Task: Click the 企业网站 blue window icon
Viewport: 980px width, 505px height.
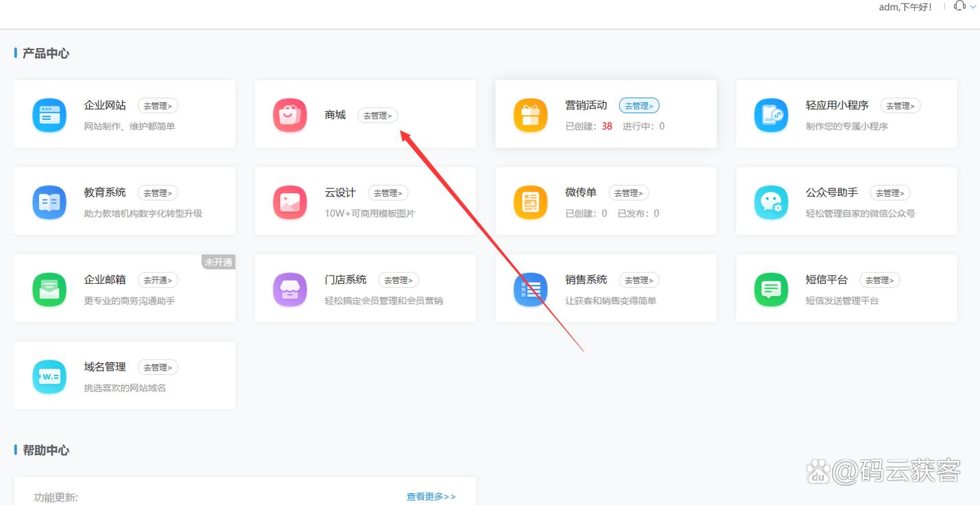Action: (x=49, y=115)
